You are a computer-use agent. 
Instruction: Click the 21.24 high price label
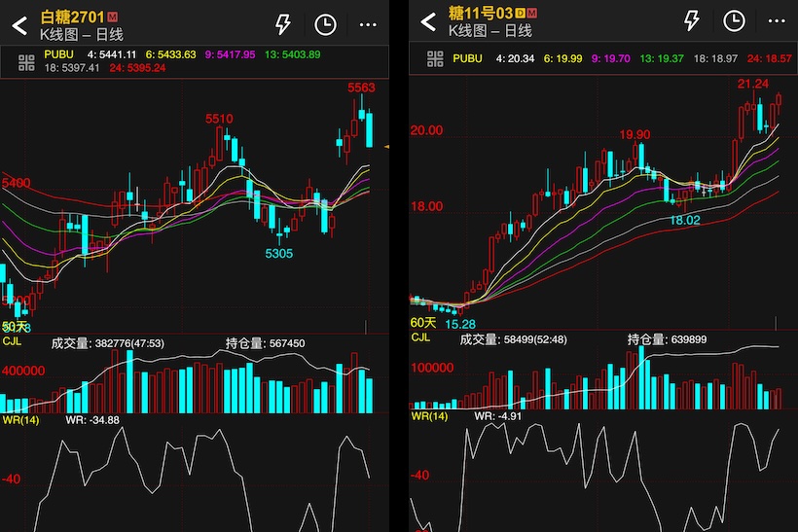[753, 84]
